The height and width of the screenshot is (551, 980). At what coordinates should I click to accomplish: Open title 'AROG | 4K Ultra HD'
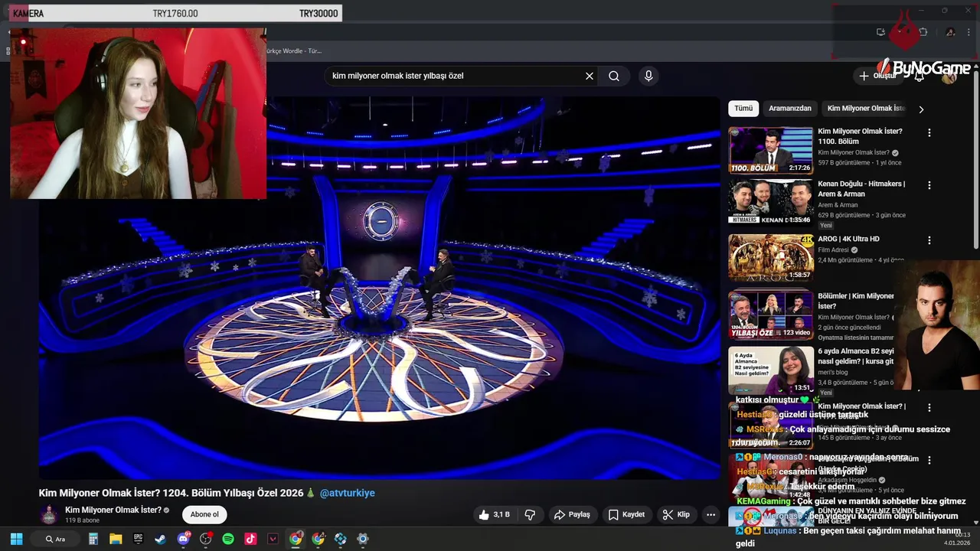[848, 239]
